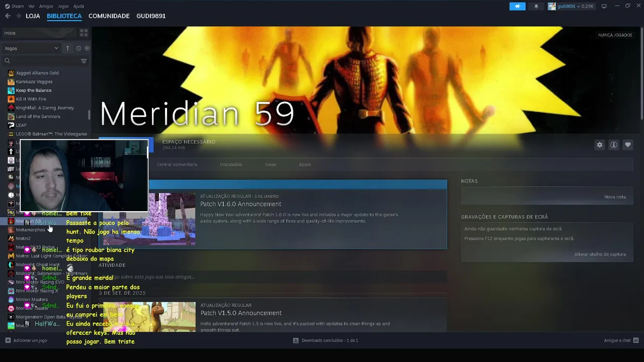Select Kill It With Fire game icon
Image resolution: width=644 pixels, height=362 pixels.
pos(11,99)
